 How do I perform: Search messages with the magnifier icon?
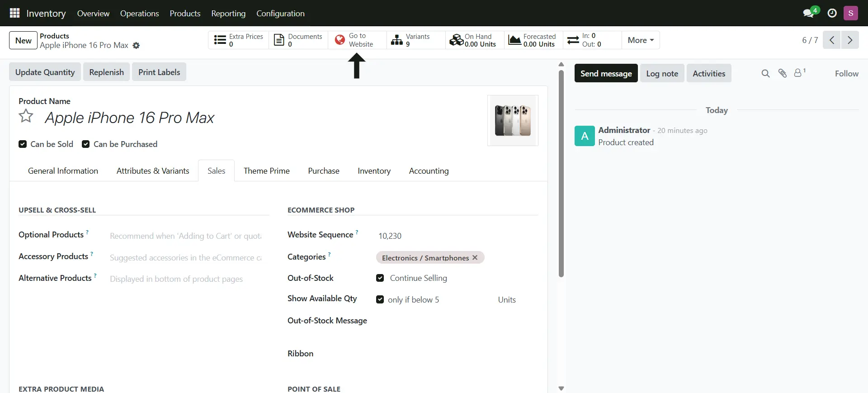[x=765, y=73]
